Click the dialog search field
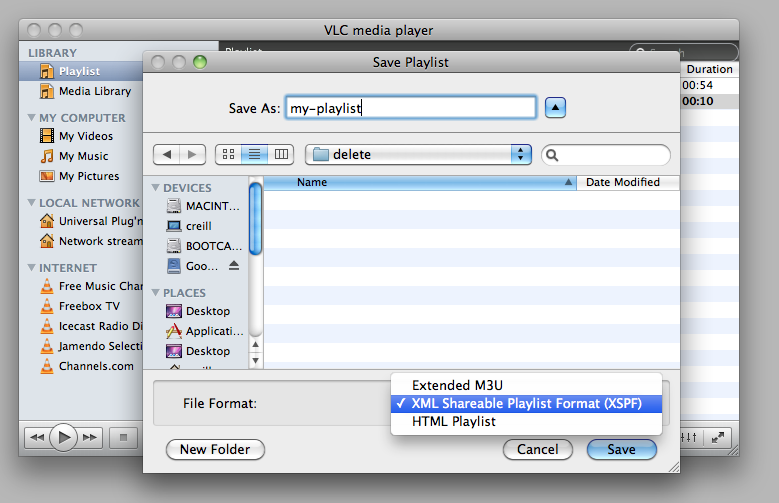Viewport: 779px width, 503px height. click(606, 155)
